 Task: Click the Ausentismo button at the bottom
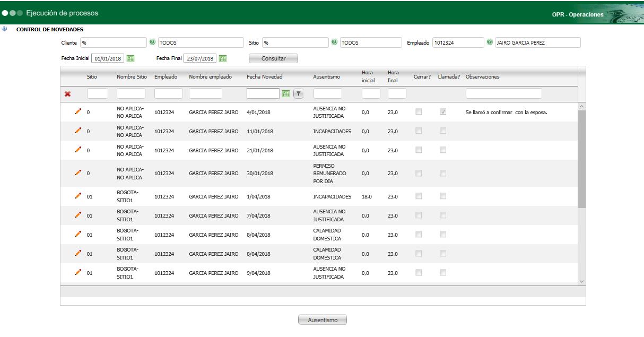pyautogui.click(x=323, y=320)
